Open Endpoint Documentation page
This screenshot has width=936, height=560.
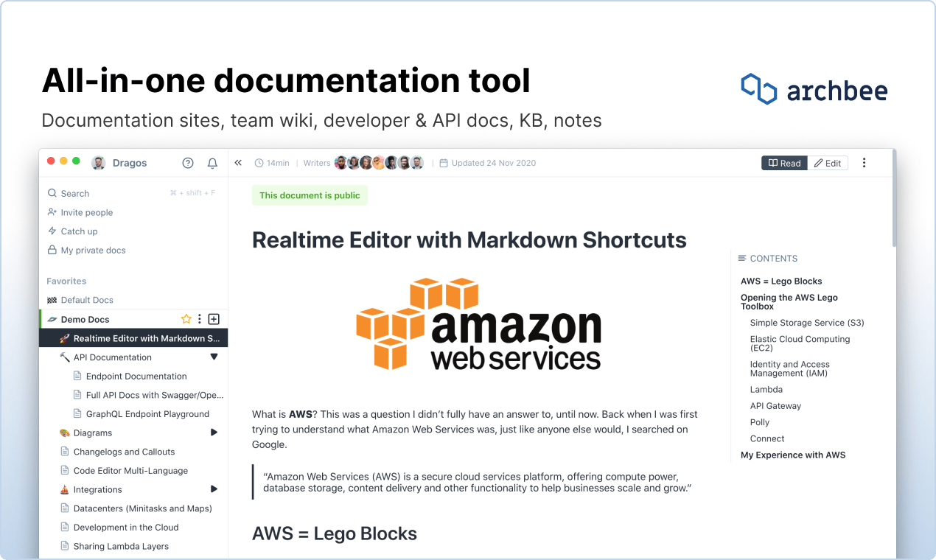pos(136,377)
